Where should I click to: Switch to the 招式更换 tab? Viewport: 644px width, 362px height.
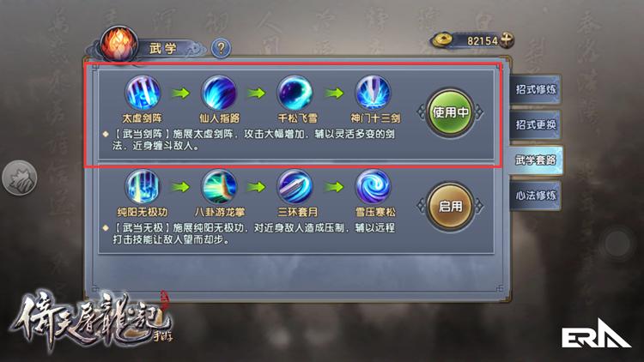pyautogui.click(x=535, y=124)
